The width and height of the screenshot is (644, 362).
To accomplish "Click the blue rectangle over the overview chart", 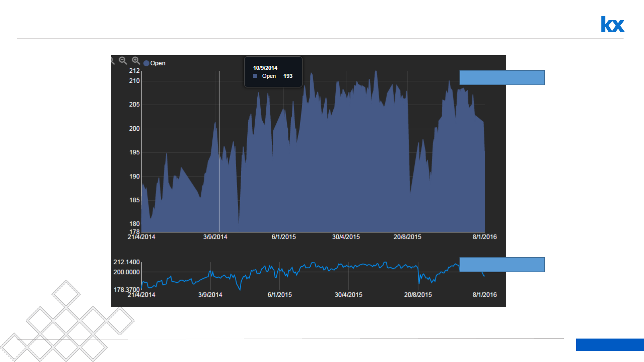I will [x=502, y=264].
